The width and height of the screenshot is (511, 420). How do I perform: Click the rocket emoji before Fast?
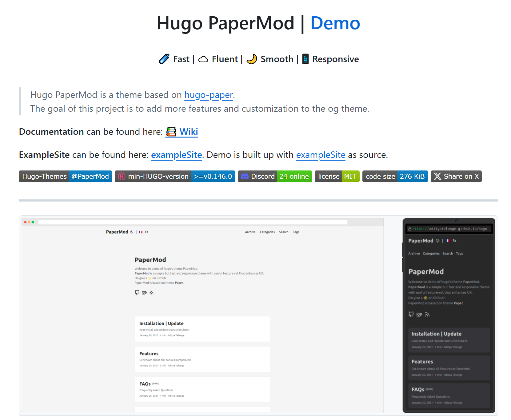164,59
